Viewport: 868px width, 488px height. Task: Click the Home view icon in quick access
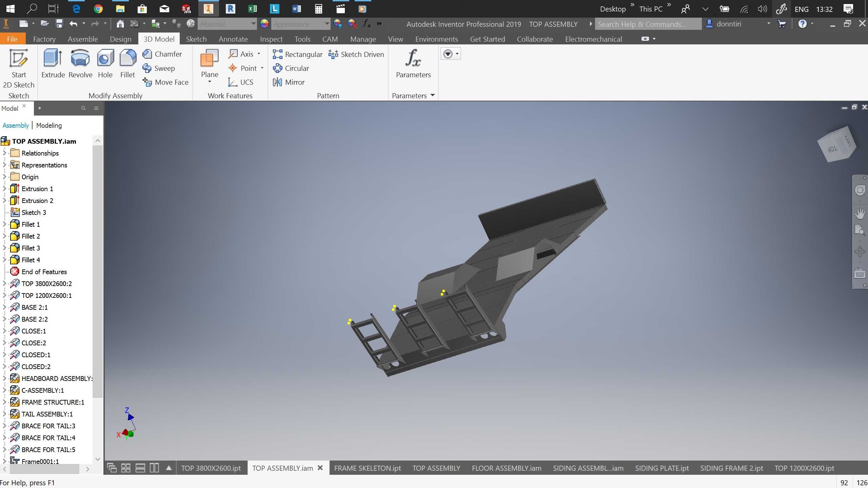click(120, 24)
